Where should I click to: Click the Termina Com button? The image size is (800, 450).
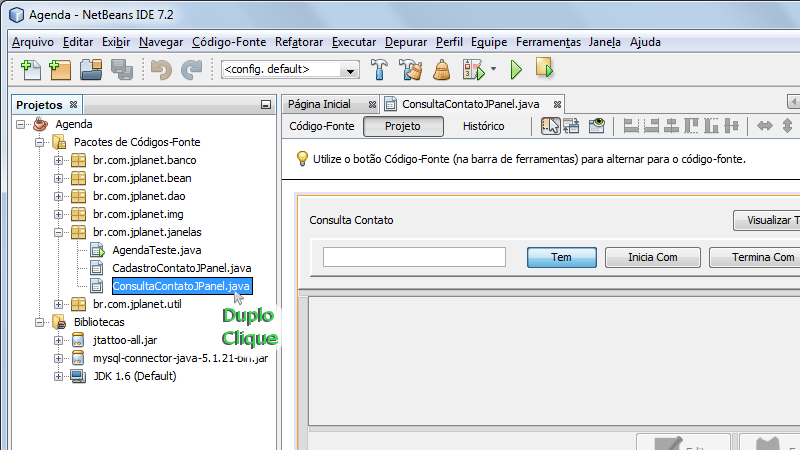click(755, 257)
